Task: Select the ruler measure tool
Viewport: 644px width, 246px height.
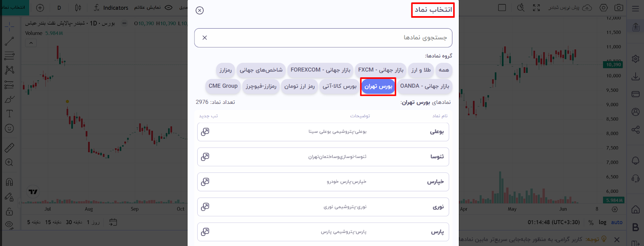Action: (x=9, y=148)
